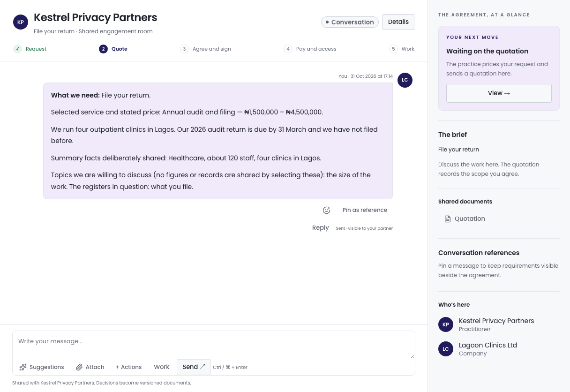Click the Quotation document icon in Shared documents

coord(448,219)
